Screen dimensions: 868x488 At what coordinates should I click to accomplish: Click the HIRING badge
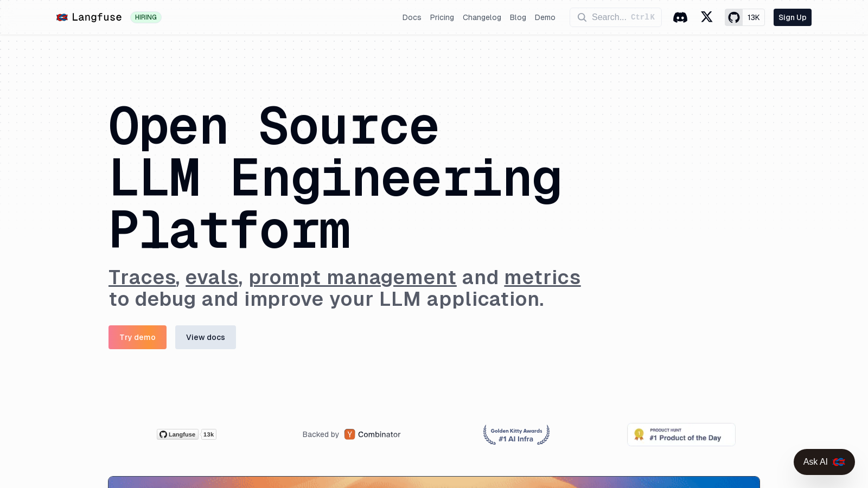(x=146, y=17)
